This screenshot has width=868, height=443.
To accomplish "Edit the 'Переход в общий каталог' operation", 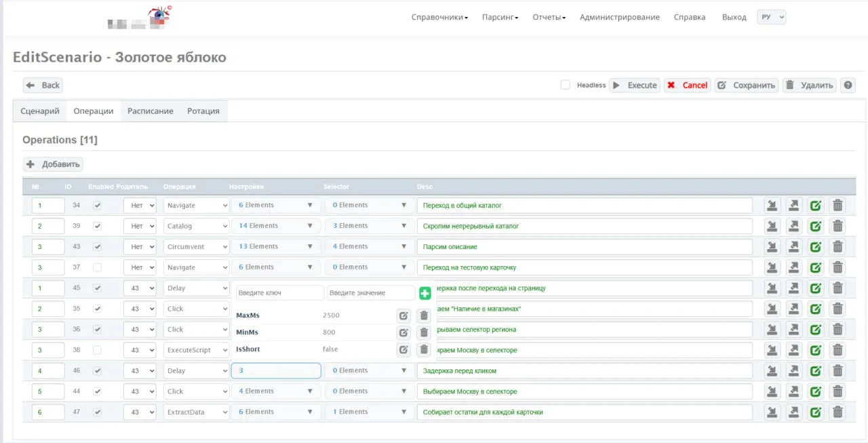I will 816,206.
